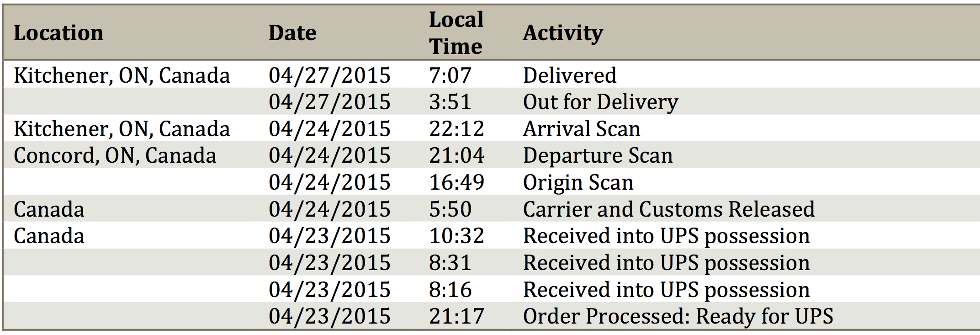The width and height of the screenshot is (980, 335).
Task: Click the Local Time column header
Action: pyautogui.click(x=456, y=33)
